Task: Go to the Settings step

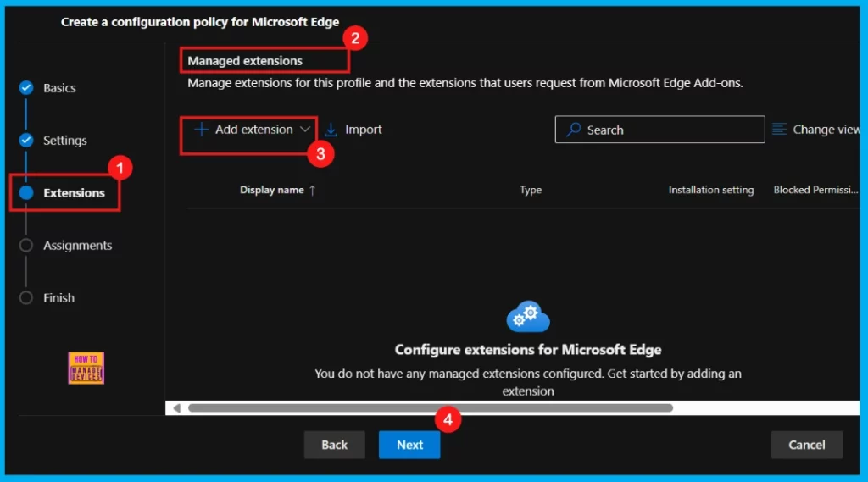Action: (x=64, y=141)
